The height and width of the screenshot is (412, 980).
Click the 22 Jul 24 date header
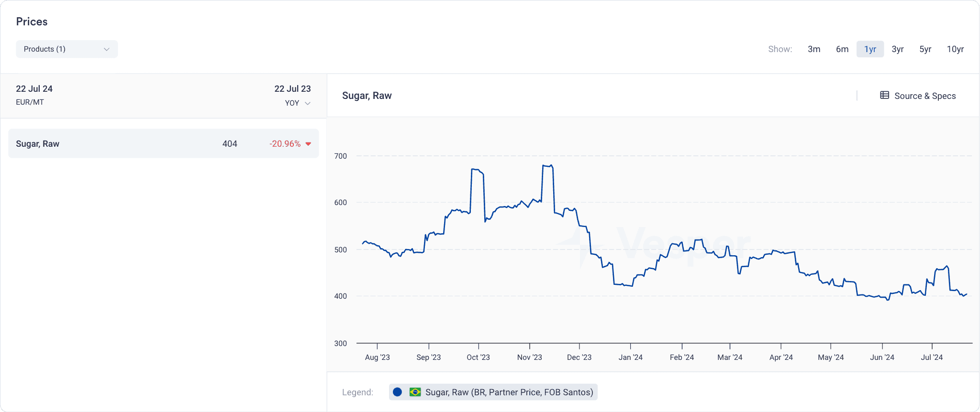[34, 89]
